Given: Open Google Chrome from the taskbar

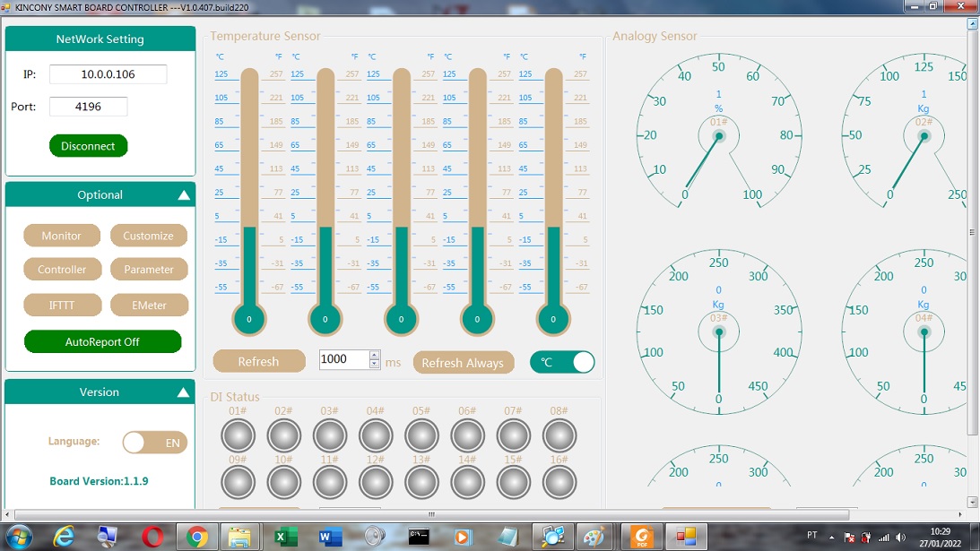Looking at the screenshot, I should point(197,537).
